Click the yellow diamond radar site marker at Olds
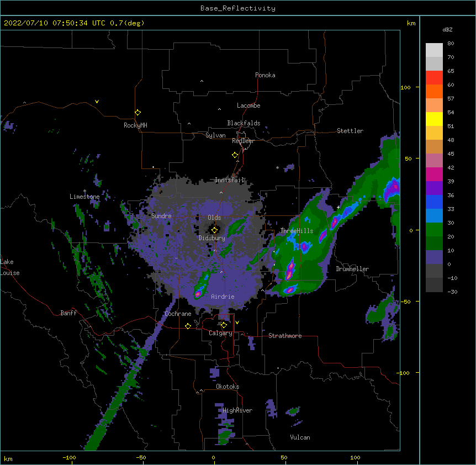The width and height of the screenshot is (476, 465). point(214,230)
